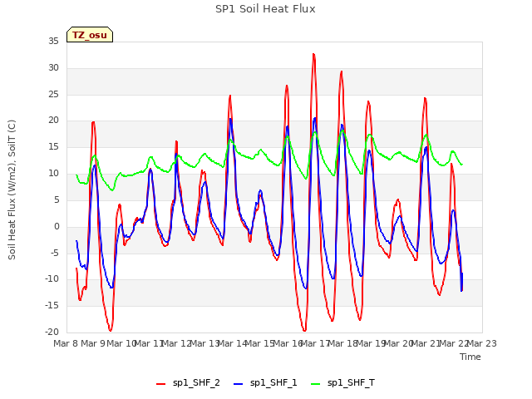The image size is (532, 399).
Task: Click the y-axis tick label -15
Action: click(52, 306)
